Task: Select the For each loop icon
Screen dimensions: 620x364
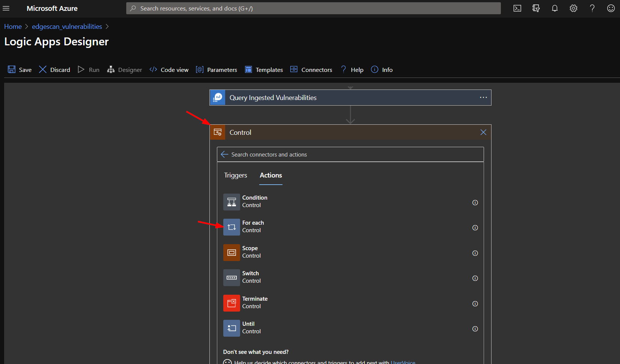Action: [232, 227]
